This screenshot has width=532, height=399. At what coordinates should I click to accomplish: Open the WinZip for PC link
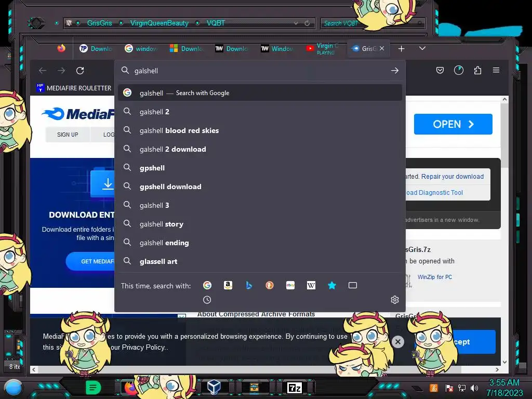(435, 277)
